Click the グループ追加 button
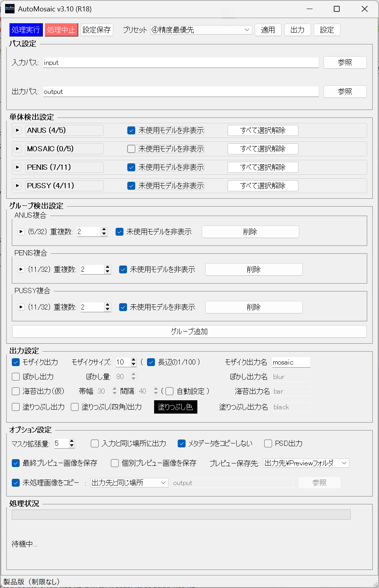This screenshot has height=588, width=379. [189, 332]
